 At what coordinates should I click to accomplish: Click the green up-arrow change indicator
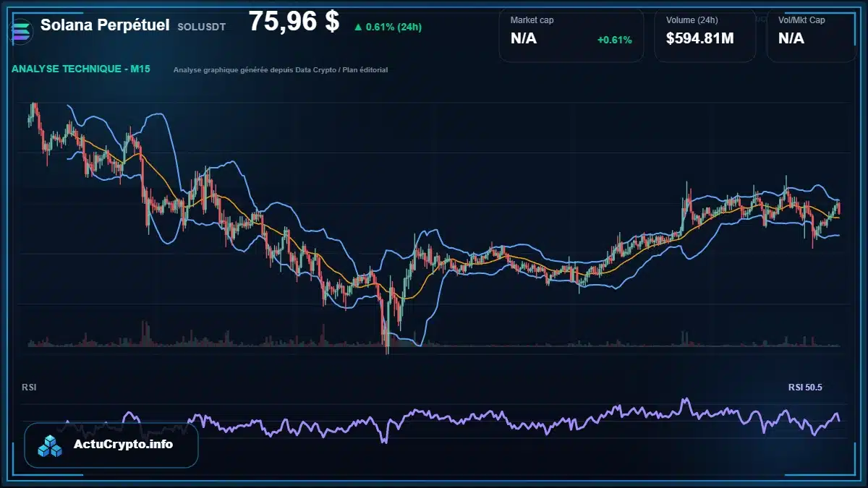tap(358, 27)
